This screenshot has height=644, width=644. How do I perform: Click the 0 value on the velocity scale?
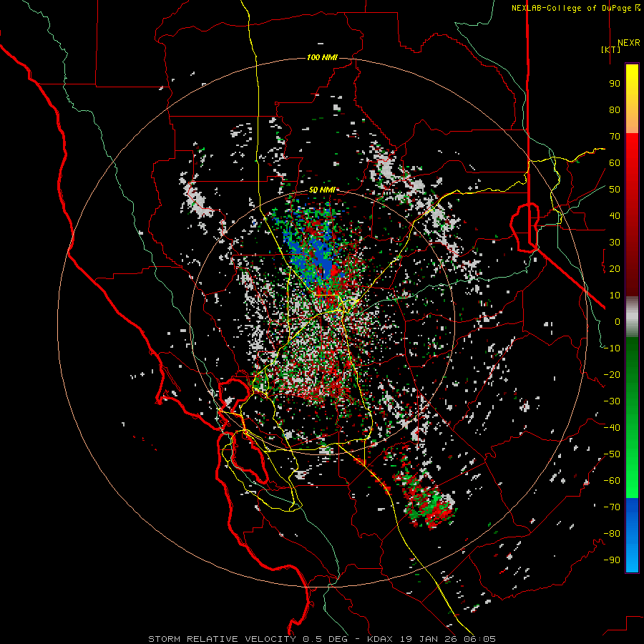pyautogui.click(x=618, y=322)
